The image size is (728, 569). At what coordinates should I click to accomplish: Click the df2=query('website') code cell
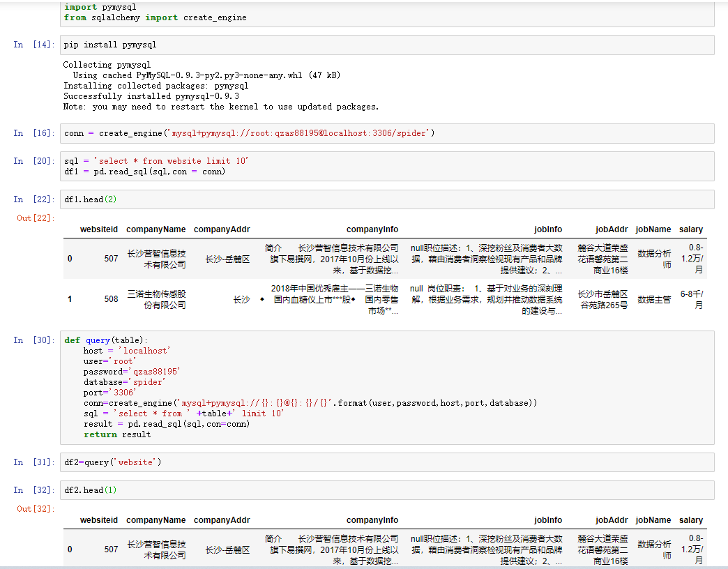coord(112,462)
